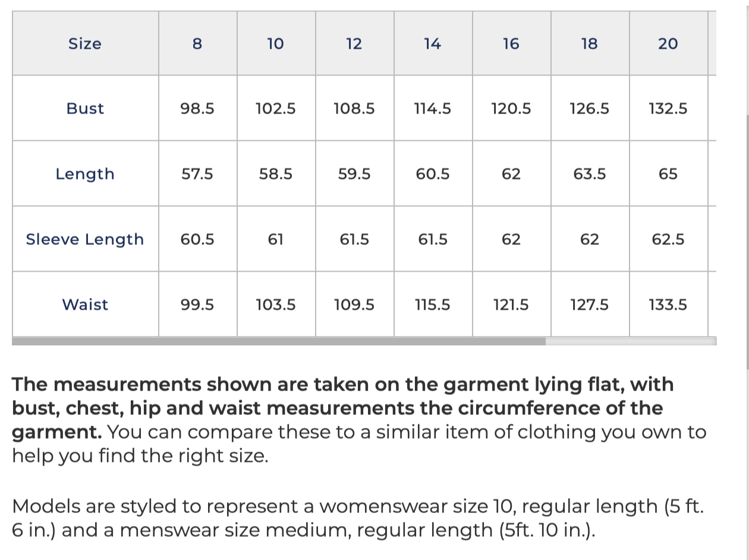Click the 133.5 waist value cell
Viewport: 749px width, 560px height.
(668, 304)
